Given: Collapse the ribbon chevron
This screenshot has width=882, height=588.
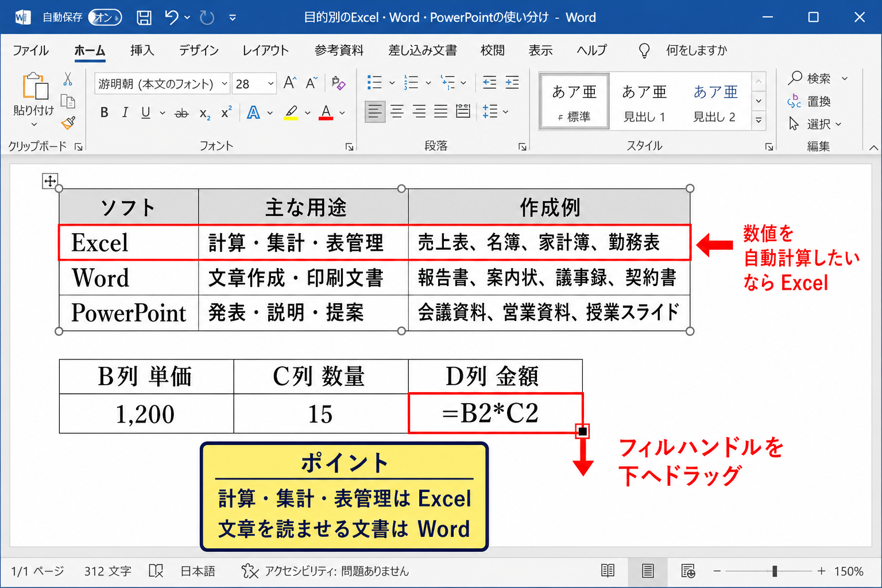Looking at the screenshot, I should (873, 148).
